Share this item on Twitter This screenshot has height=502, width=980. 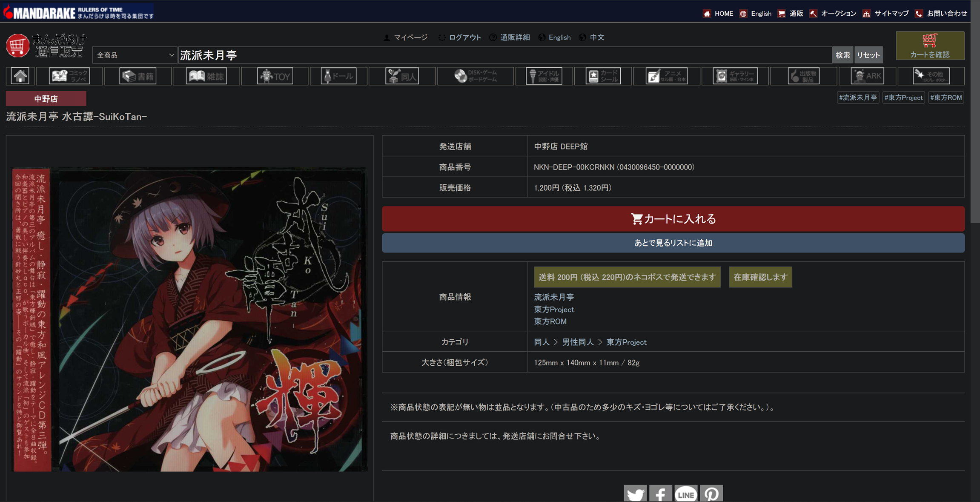pos(635,493)
